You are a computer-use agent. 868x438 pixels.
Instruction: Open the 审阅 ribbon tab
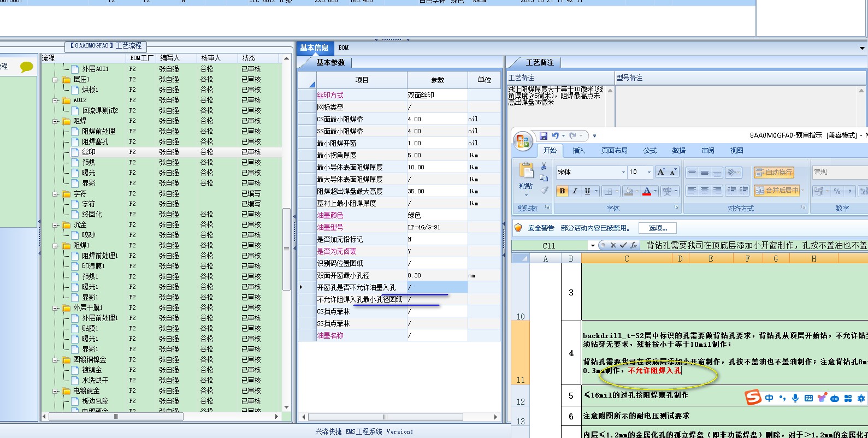click(708, 151)
